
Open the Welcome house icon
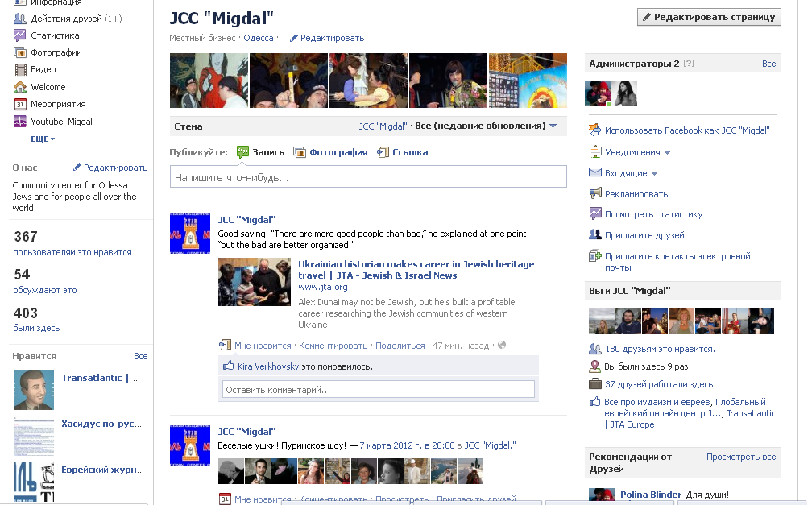pyautogui.click(x=19, y=86)
